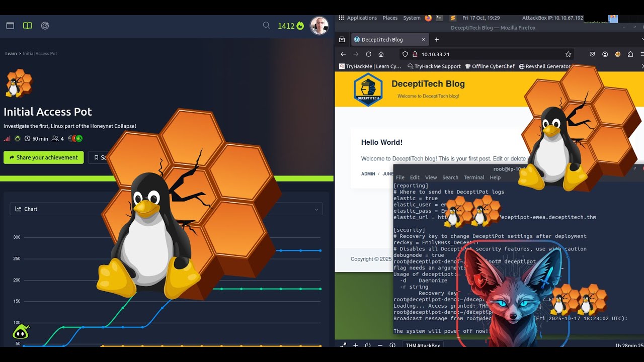This screenshot has width=644, height=362.
Task: Click the ADMIN author link
Action: click(x=368, y=174)
